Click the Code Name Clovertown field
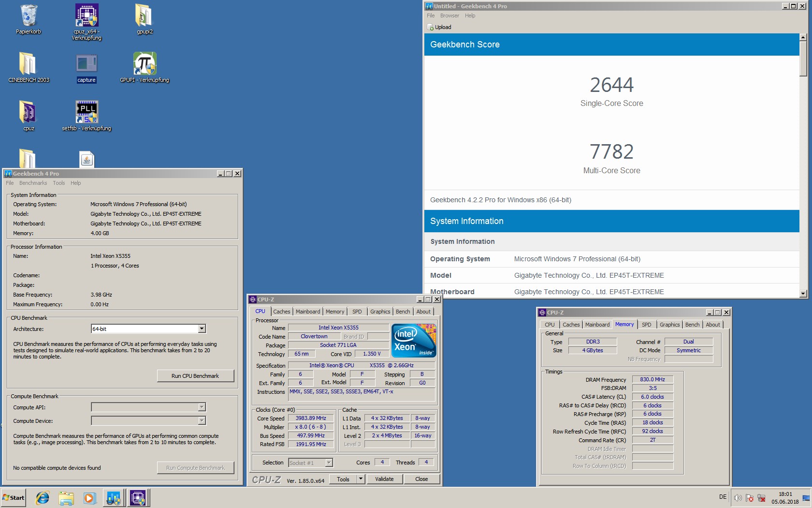 click(x=314, y=337)
